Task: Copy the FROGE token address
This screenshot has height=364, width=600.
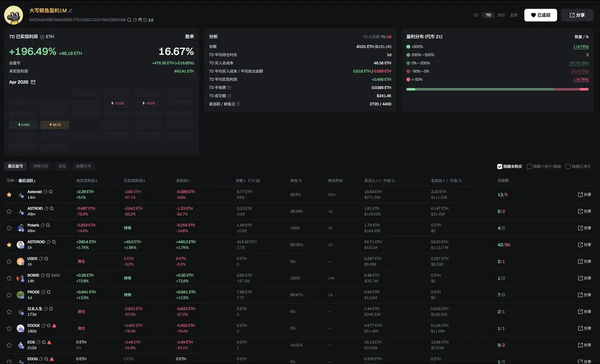Action: [x=43, y=292]
